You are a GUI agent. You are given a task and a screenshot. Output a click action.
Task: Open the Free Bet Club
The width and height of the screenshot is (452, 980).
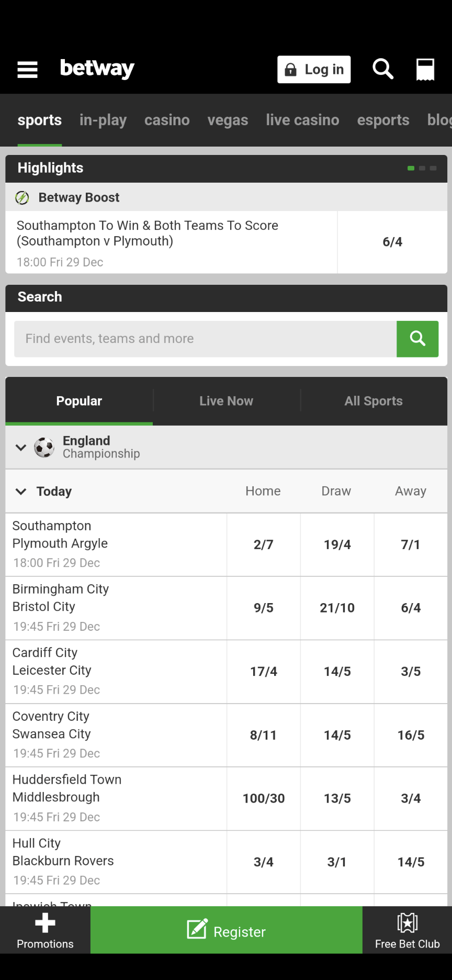(x=407, y=930)
